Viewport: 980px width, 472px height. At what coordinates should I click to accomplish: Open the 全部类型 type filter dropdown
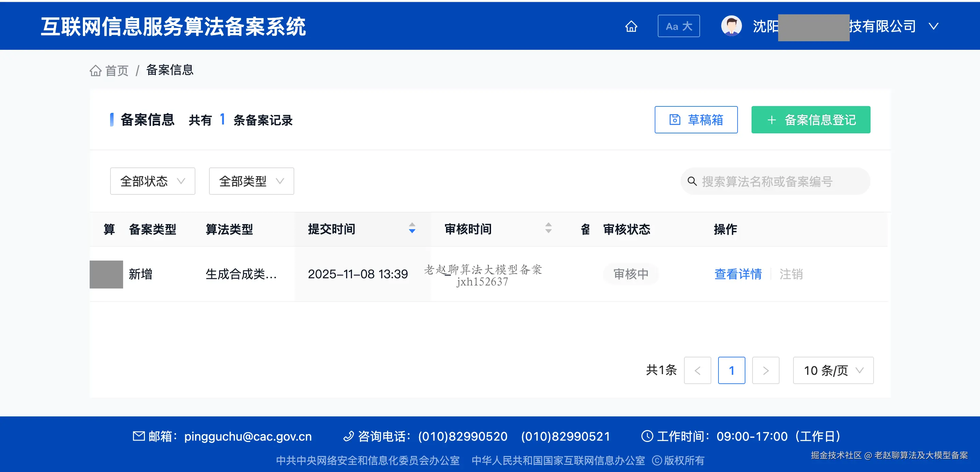(251, 181)
